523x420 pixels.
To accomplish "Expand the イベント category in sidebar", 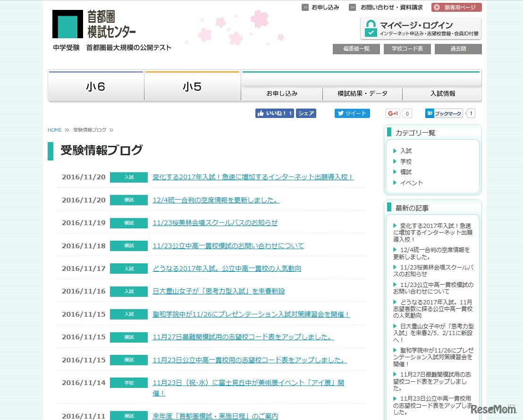I will (411, 183).
